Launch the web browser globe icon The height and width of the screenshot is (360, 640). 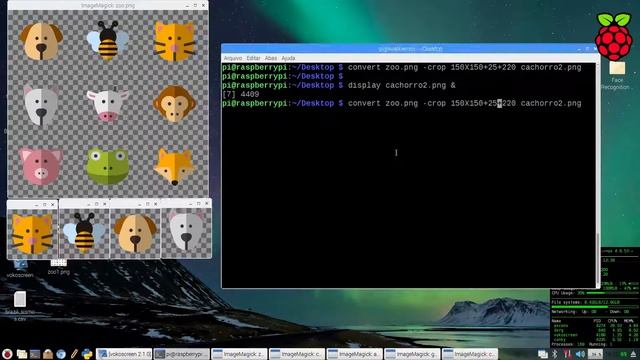61,354
